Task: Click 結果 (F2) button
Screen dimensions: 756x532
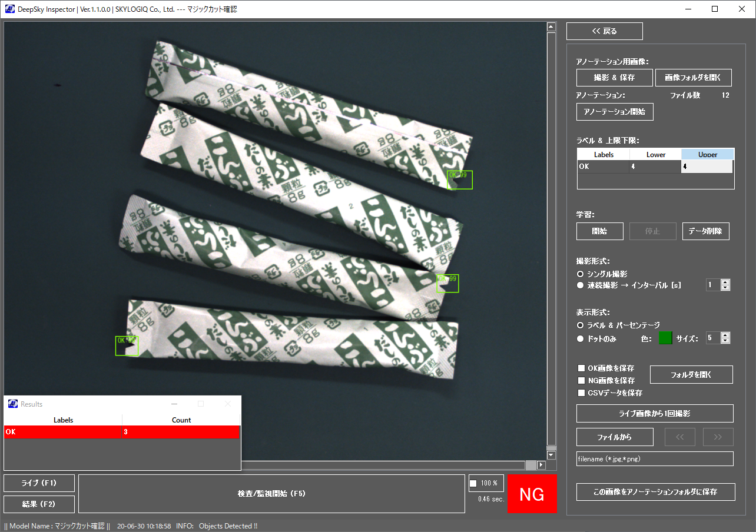Action: coord(39,504)
